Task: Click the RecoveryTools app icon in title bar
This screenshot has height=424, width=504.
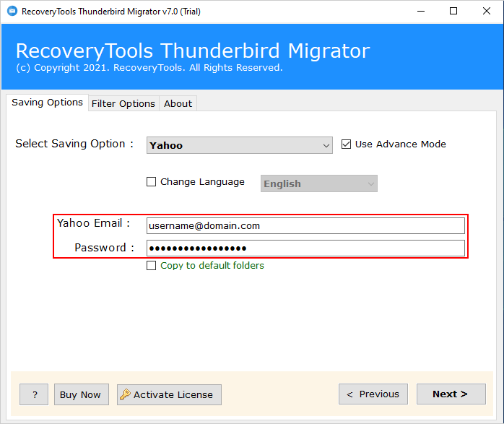Action: coord(12,12)
